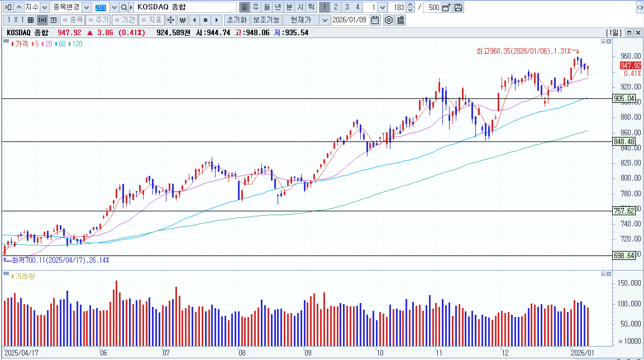The width and height of the screenshot is (644, 360).
Task: Click the 현재가 button
Action: click(301, 20)
